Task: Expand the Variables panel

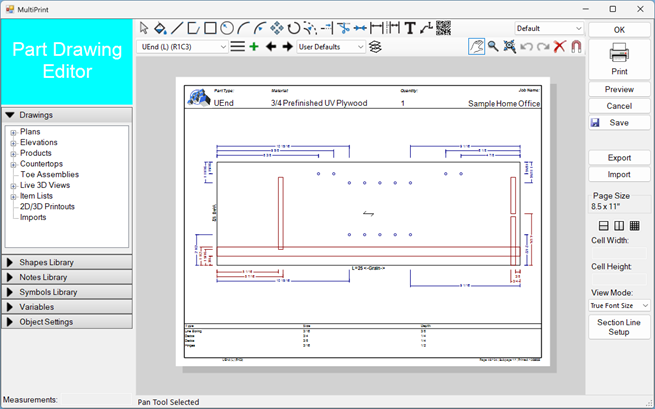Action: (x=67, y=307)
